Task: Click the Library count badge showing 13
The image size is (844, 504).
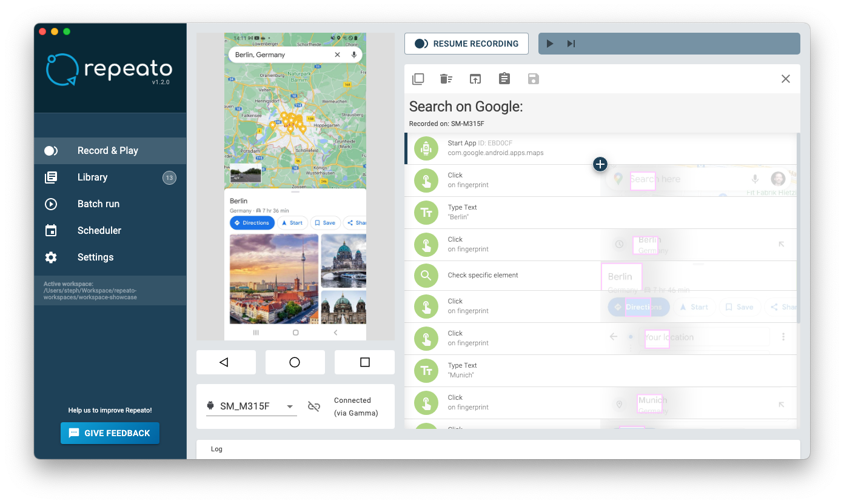Action: (169, 177)
